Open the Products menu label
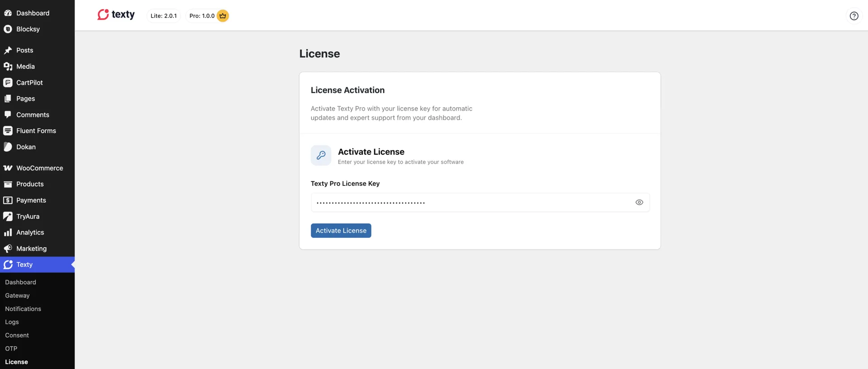 tap(30, 184)
